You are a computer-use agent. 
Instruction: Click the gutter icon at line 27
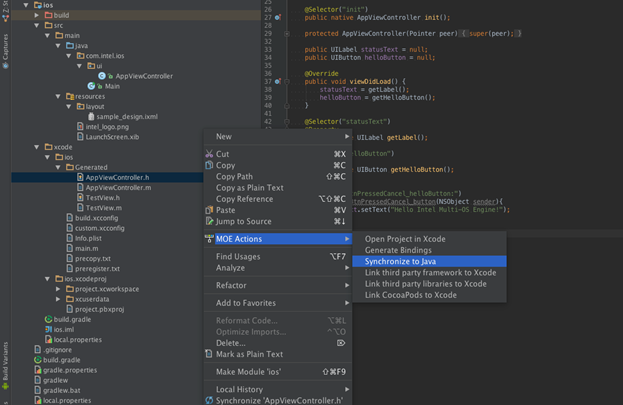[278, 17]
